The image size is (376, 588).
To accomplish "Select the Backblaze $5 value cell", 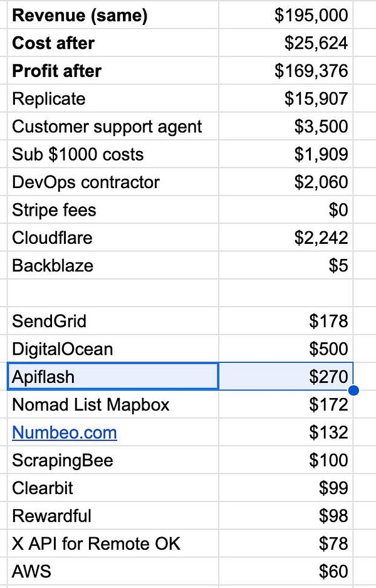I will (x=286, y=265).
